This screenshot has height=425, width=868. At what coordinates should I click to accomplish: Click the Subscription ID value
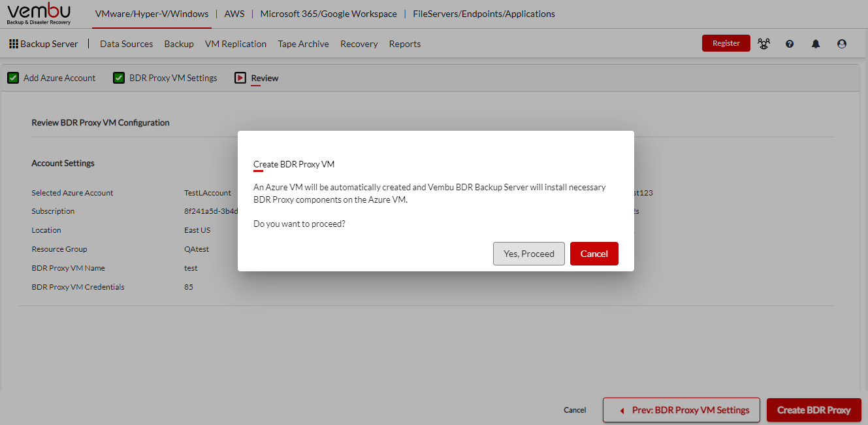[211, 211]
